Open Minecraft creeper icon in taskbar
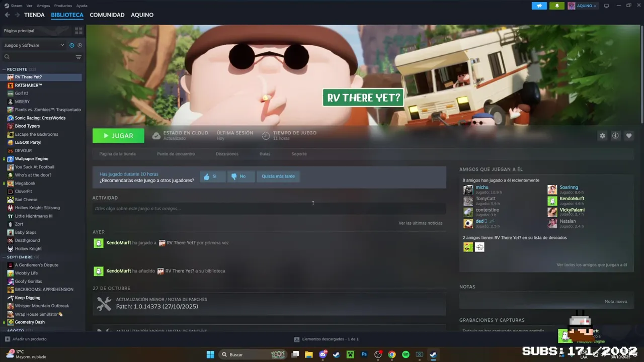The height and width of the screenshot is (362, 644). pos(351,354)
